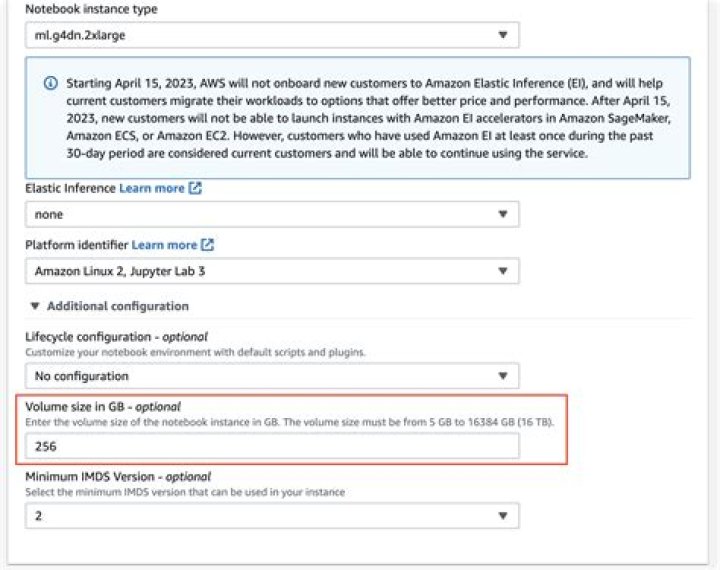Click the arrow on the Minimum IMDS Version selector
720x570 pixels.
pyautogui.click(x=501, y=515)
